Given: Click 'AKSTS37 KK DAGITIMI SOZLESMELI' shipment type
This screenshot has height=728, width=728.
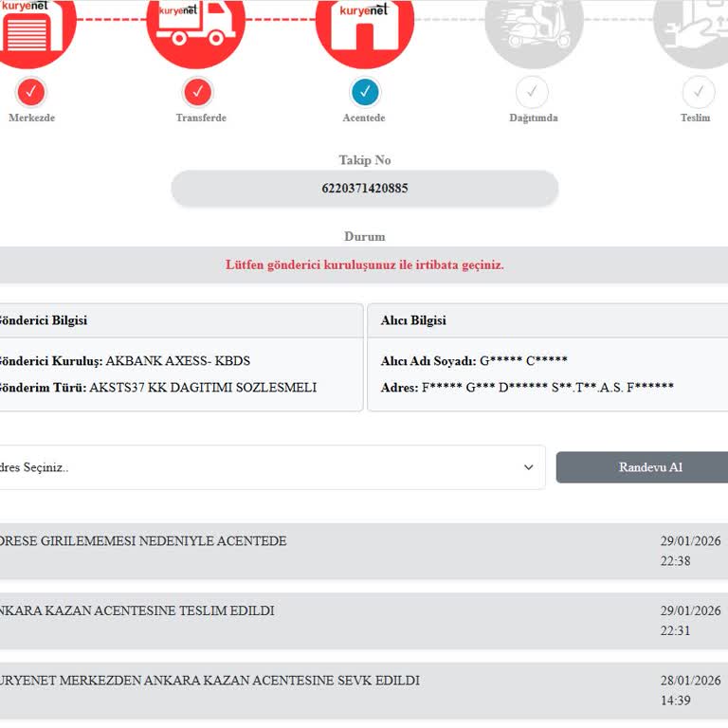Looking at the screenshot, I should 203,387.
